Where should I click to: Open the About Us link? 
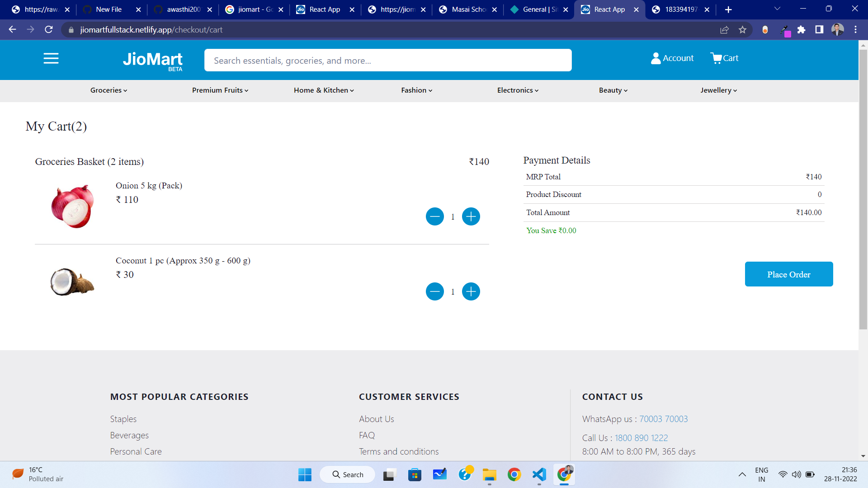tap(377, 419)
